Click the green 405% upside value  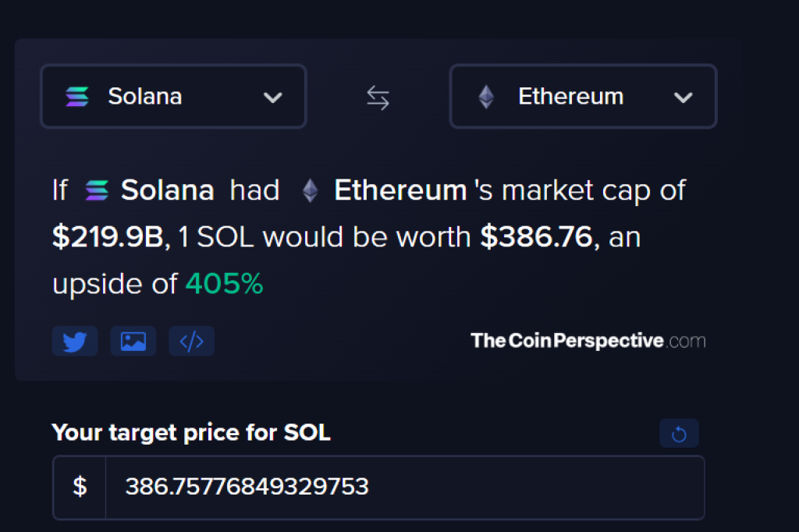pos(224,283)
